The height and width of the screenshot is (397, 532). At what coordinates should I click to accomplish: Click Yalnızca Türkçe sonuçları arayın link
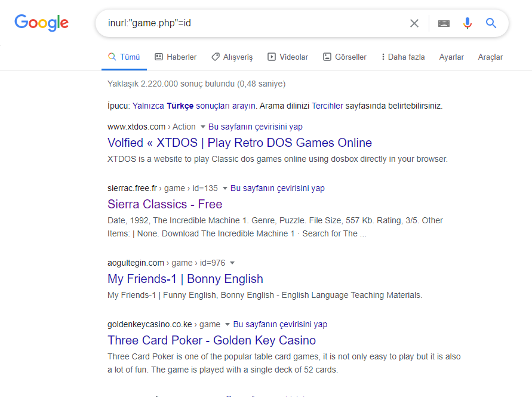(x=194, y=106)
